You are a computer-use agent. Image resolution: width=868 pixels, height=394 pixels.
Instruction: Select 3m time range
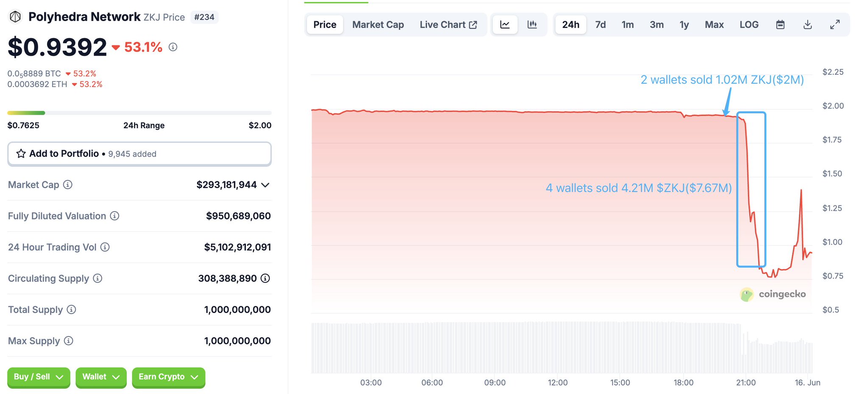click(656, 25)
